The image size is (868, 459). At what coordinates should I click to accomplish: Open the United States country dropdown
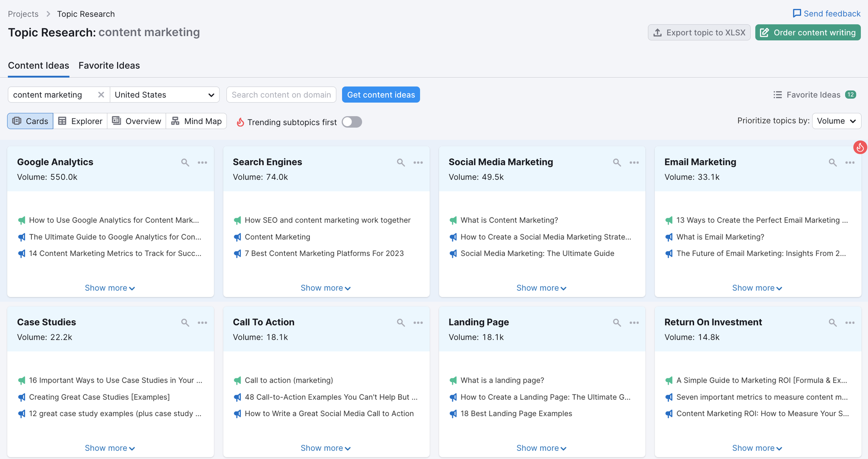pos(165,94)
